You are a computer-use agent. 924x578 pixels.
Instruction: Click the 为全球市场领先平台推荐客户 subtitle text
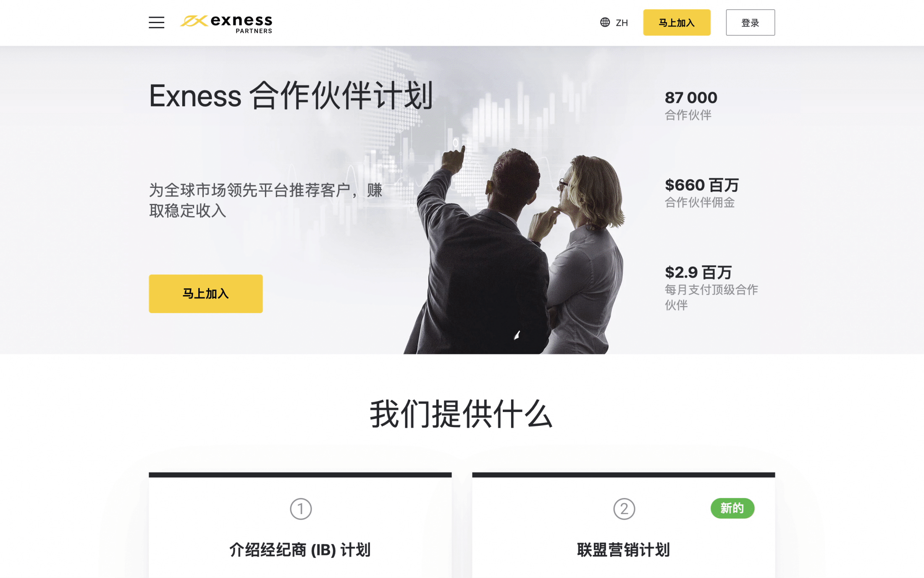[266, 201]
